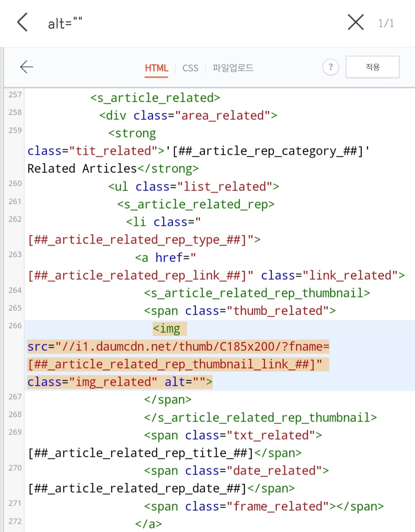Click the "list_related" class value
Screen dimensions: 415x532
[225, 187]
